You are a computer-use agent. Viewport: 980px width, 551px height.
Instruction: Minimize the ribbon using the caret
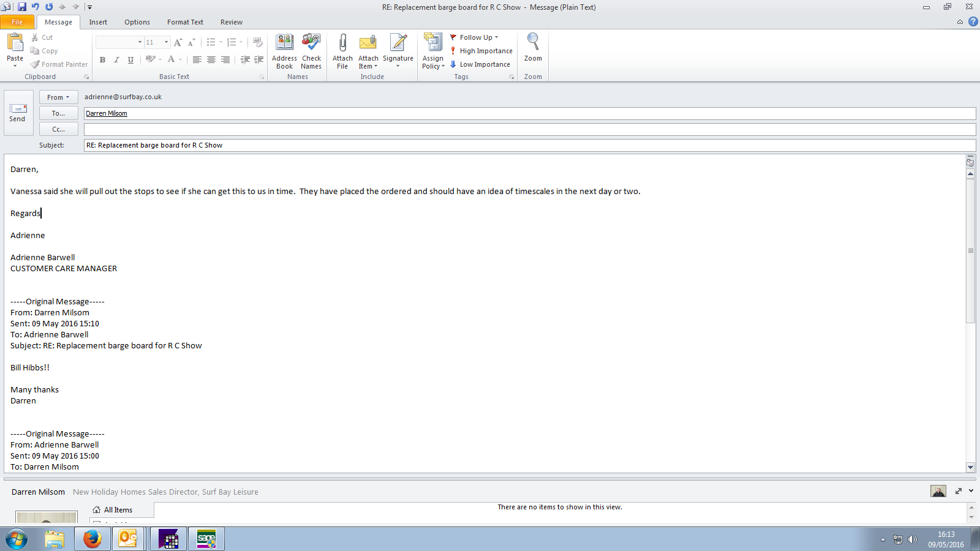[x=960, y=22]
